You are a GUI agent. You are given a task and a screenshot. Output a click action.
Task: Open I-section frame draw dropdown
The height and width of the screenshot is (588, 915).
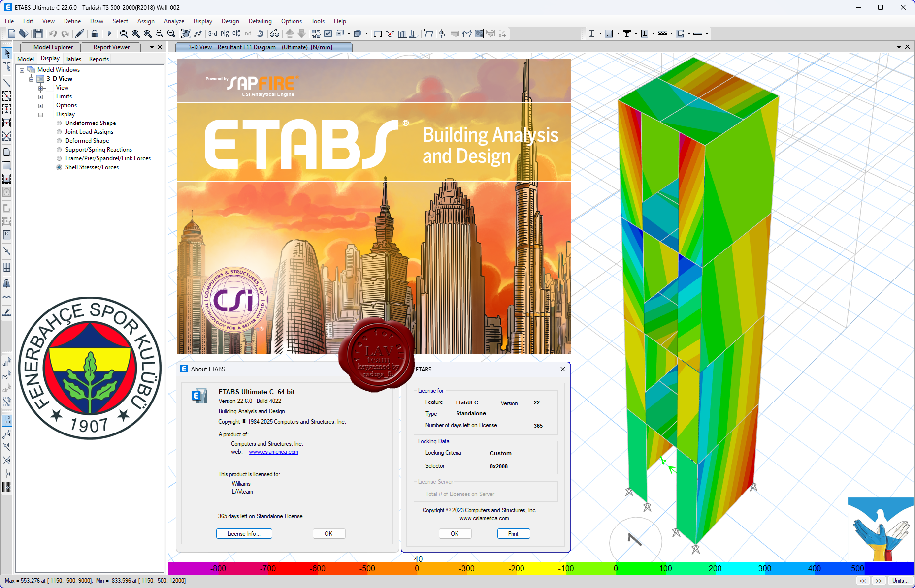600,33
